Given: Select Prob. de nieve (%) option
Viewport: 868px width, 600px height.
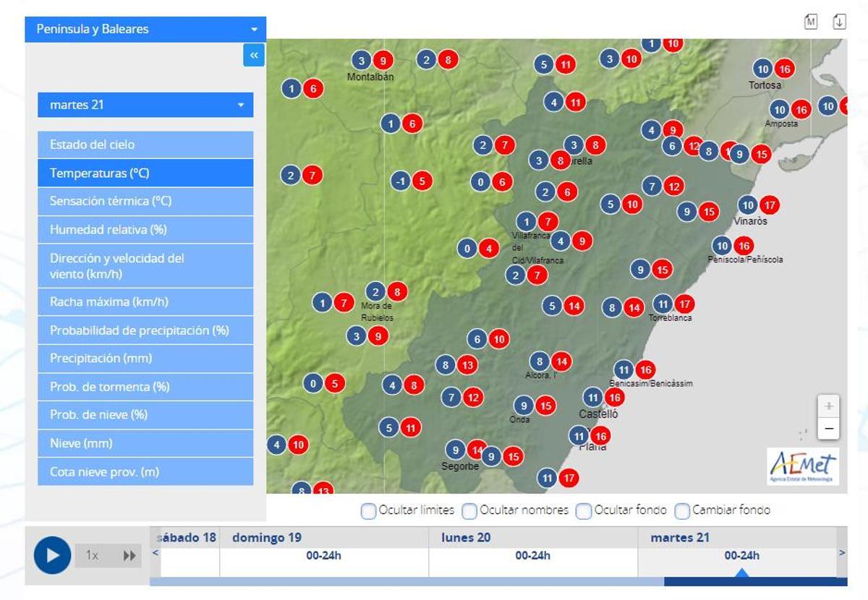Looking at the screenshot, I should point(145,415).
